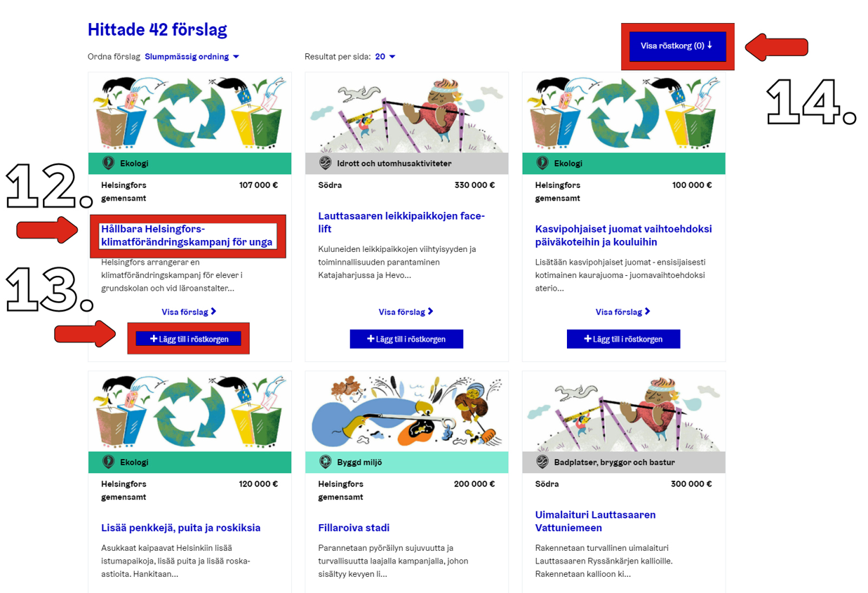This screenshot has width=868, height=593.
Task: Click the Badplatser, bryggor och bastur icon
Action: tap(542, 462)
